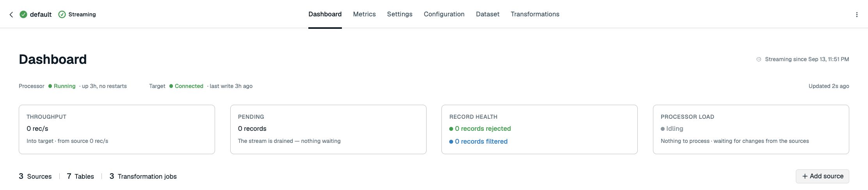
Task: Click the Pending card
Action: tap(328, 129)
